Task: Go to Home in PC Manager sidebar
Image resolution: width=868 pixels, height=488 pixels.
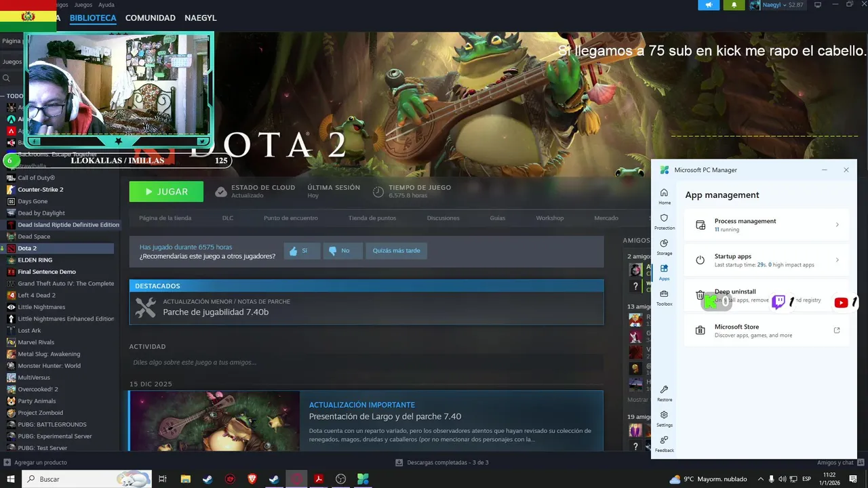Action: tap(665, 197)
